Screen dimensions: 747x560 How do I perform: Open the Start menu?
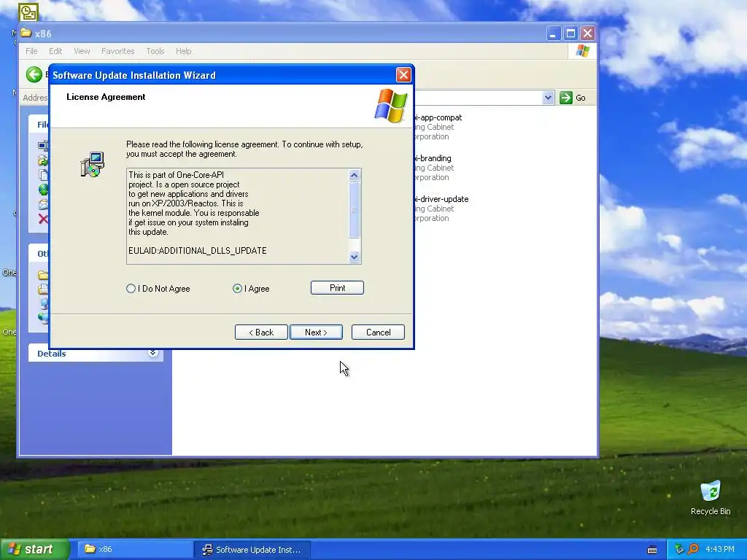(34, 549)
